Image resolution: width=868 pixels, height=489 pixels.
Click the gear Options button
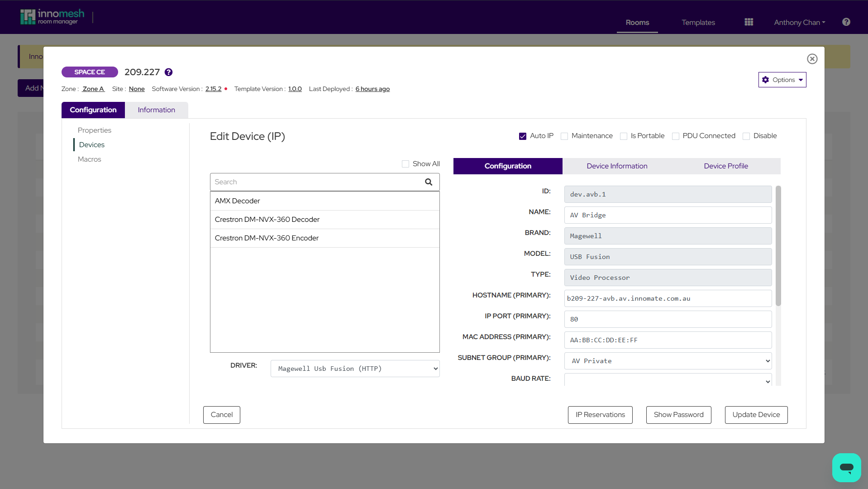coord(782,80)
